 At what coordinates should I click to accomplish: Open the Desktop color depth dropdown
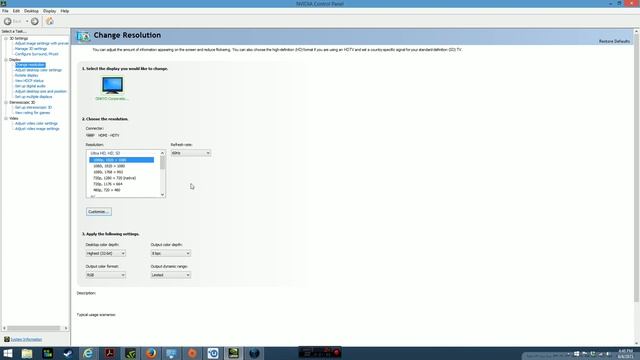click(x=105, y=253)
